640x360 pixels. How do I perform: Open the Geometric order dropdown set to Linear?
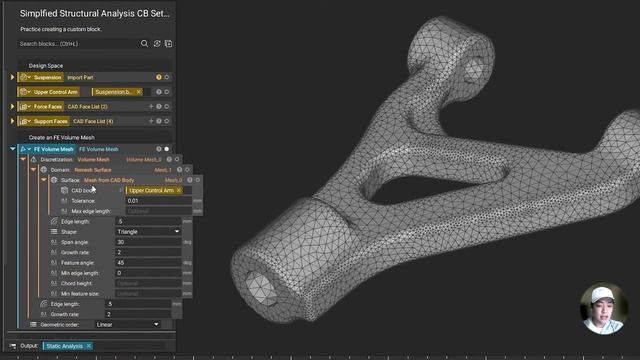pyautogui.click(x=127, y=324)
